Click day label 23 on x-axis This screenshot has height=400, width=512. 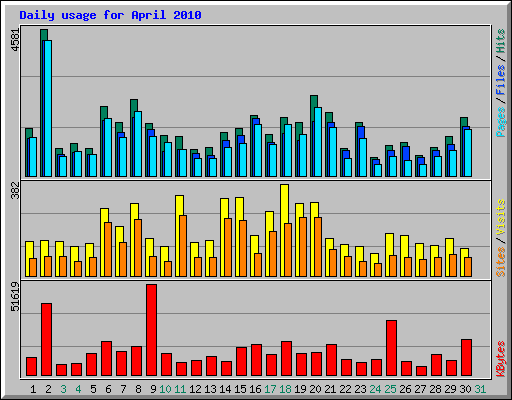click(360, 389)
